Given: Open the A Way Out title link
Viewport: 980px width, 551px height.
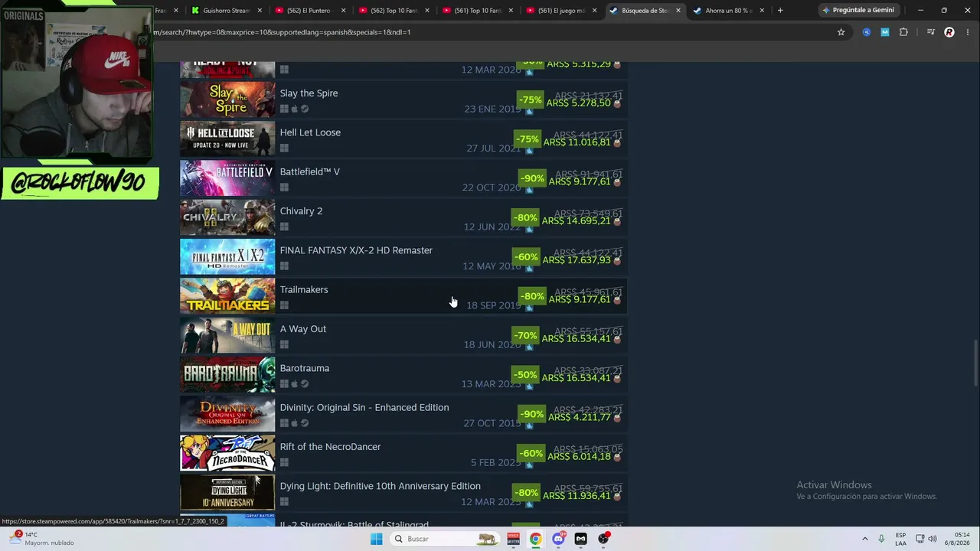Looking at the screenshot, I should click(x=302, y=329).
